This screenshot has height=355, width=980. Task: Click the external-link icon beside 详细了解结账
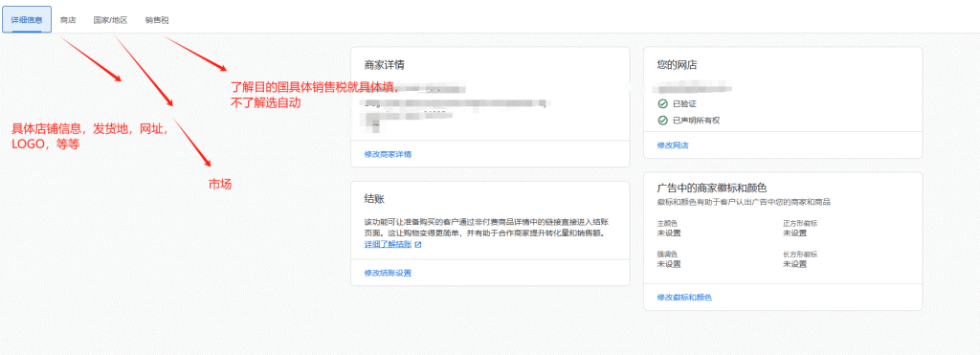point(418,244)
